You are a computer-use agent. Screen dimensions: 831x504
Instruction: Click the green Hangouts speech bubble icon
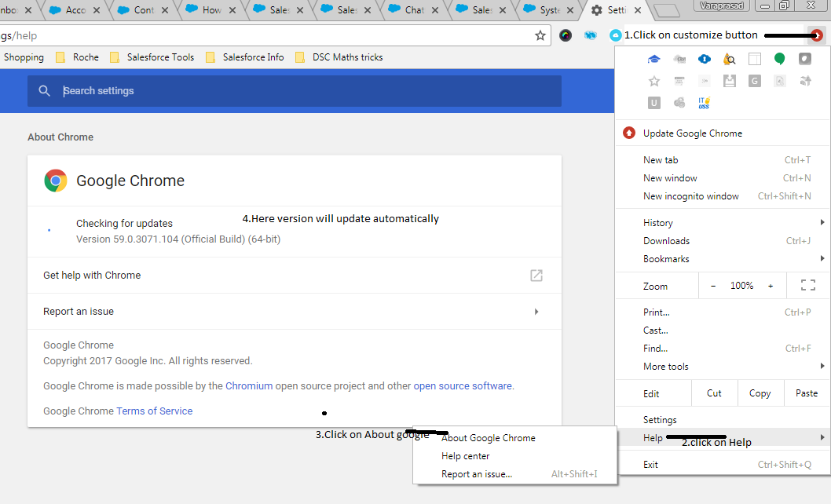(x=780, y=59)
